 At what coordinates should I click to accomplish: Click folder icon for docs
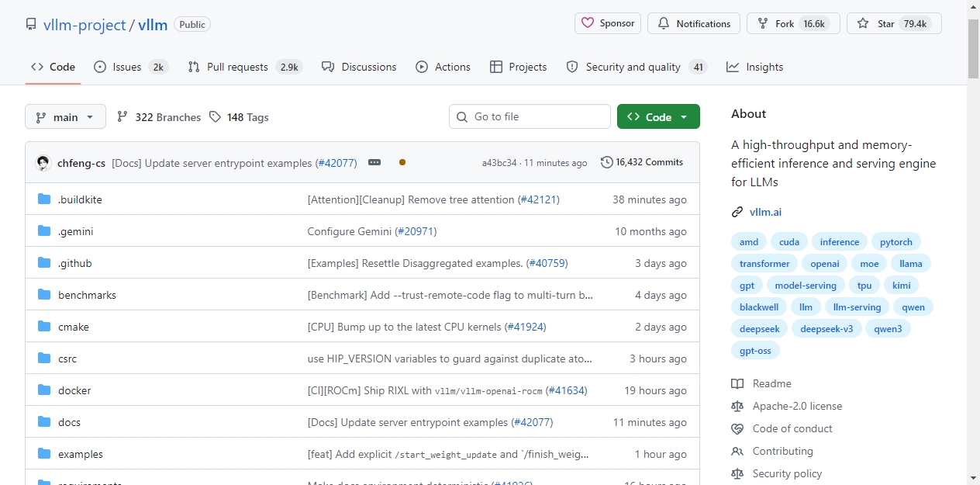44,422
